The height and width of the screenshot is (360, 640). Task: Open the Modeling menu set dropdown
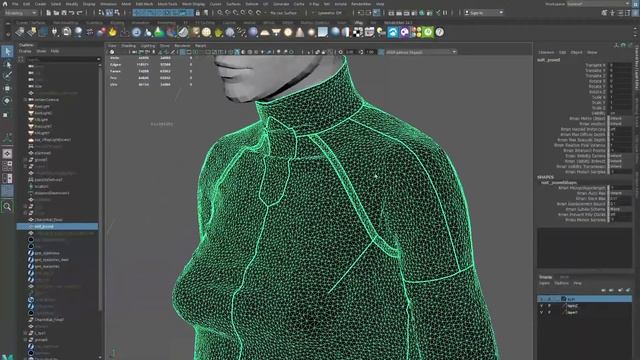[x=20, y=13]
